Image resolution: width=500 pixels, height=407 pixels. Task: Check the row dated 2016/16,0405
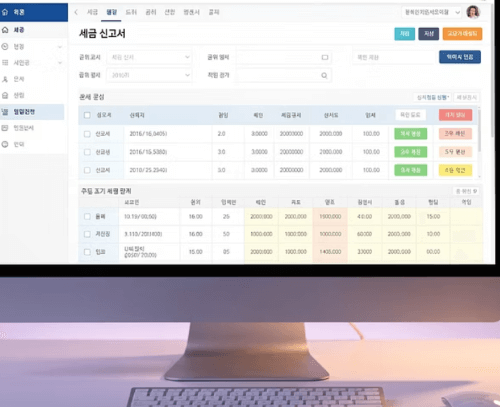pyautogui.click(x=87, y=134)
